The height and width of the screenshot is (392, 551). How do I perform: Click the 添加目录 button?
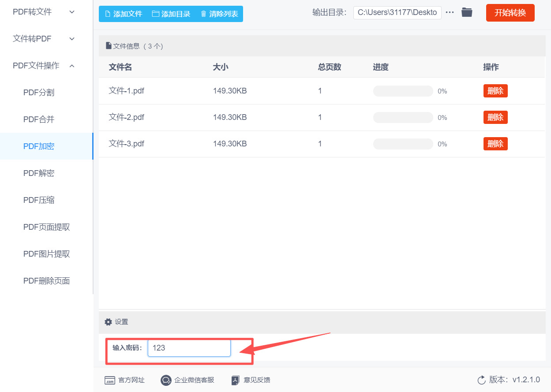tap(171, 14)
